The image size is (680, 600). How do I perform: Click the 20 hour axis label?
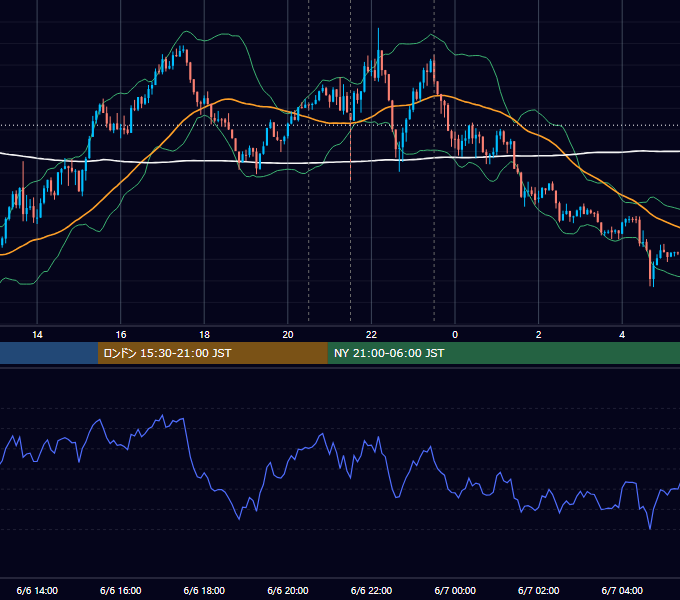click(288, 335)
